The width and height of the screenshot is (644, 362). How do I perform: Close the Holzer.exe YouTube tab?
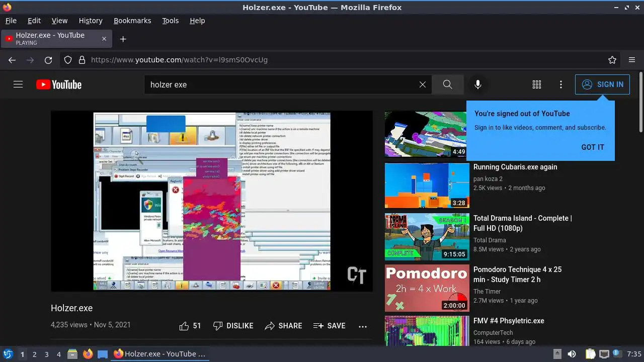pos(104,39)
